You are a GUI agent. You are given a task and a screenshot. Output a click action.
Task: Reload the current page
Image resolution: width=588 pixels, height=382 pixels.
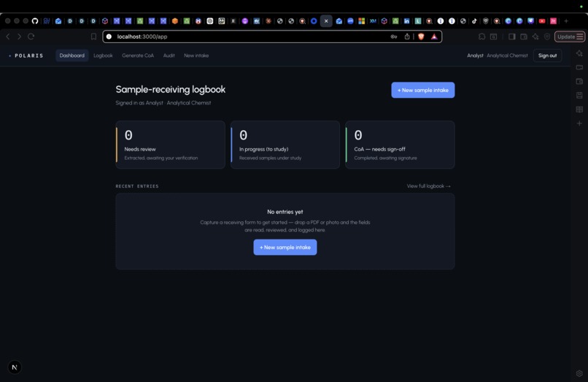tap(31, 37)
